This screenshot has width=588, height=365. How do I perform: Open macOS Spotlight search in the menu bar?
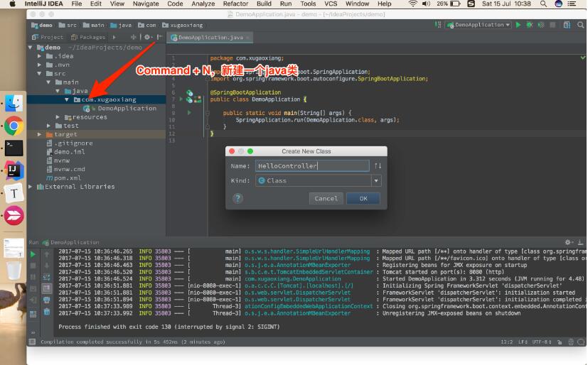(x=543, y=4)
